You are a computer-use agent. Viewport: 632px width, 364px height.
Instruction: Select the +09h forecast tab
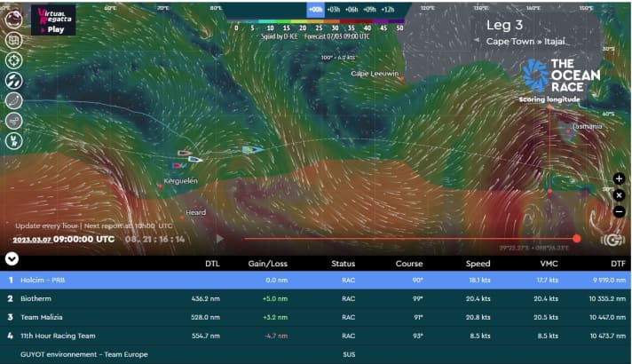pos(369,10)
